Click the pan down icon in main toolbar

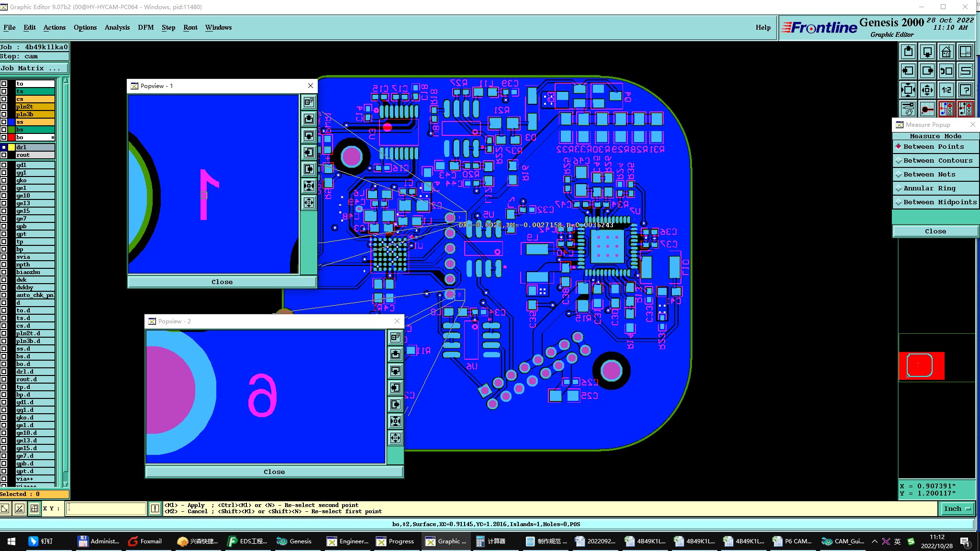click(927, 52)
